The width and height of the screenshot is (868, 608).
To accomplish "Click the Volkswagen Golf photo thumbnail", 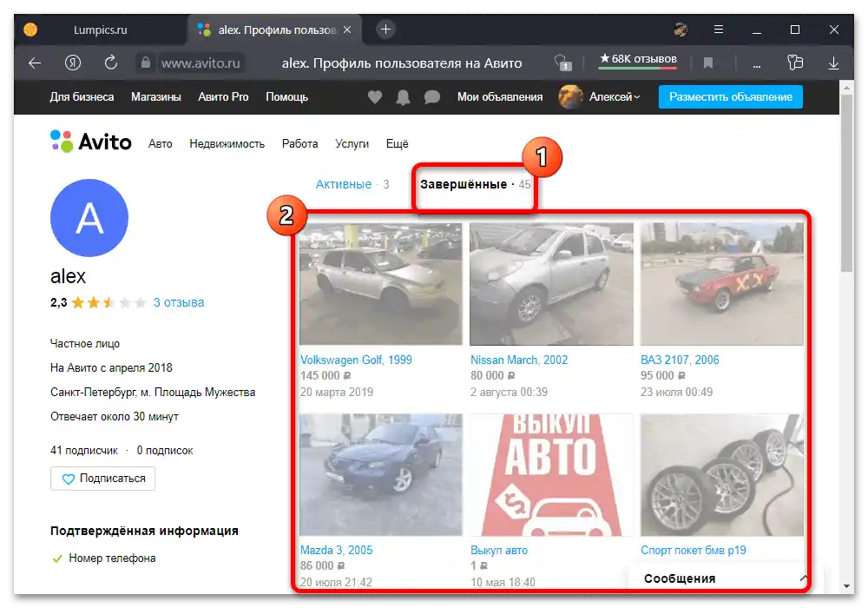I will coord(381,284).
